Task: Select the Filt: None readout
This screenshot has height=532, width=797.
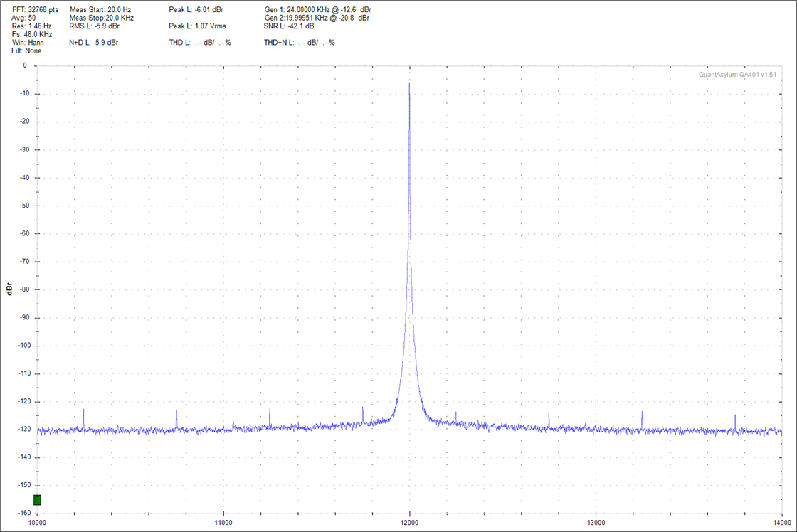Action: pos(26,50)
